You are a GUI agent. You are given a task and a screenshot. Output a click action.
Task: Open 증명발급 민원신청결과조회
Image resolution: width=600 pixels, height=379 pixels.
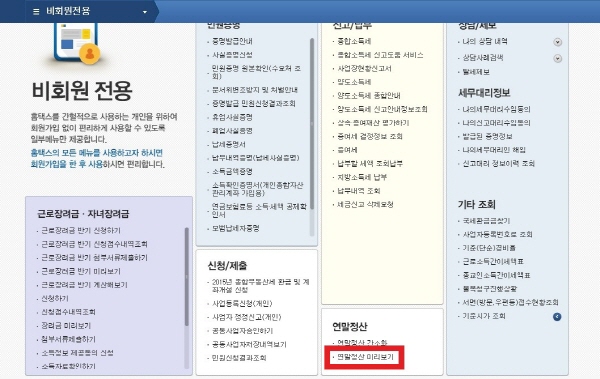point(254,103)
